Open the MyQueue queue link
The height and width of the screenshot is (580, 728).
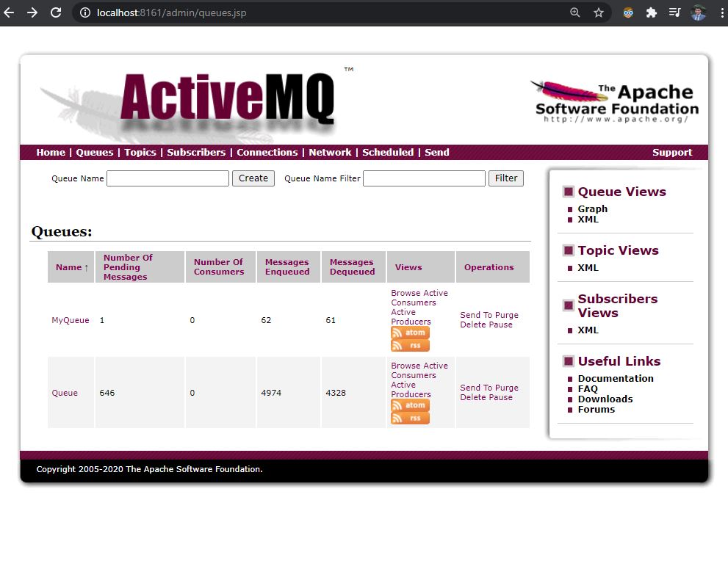70,320
